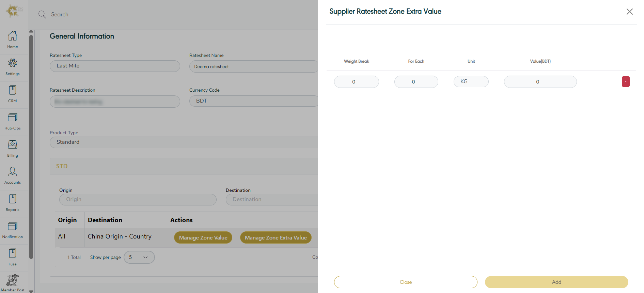Click the Close button at bottom
The width and height of the screenshot is (644, 293).
click(405, 282)
